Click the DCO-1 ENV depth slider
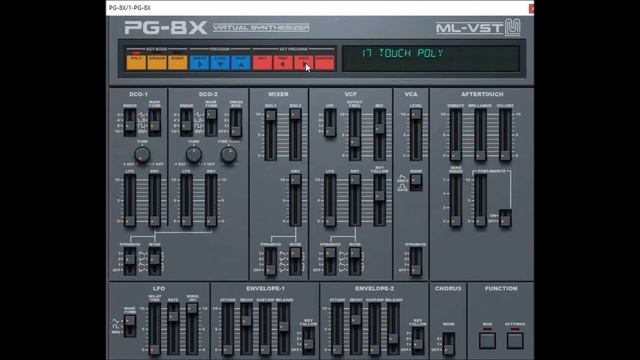 tap(155, 200)
